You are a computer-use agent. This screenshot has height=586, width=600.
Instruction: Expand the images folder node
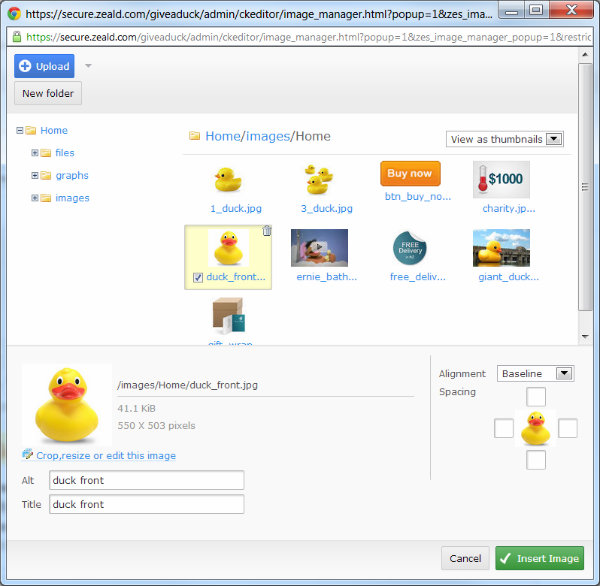[34, 198]
